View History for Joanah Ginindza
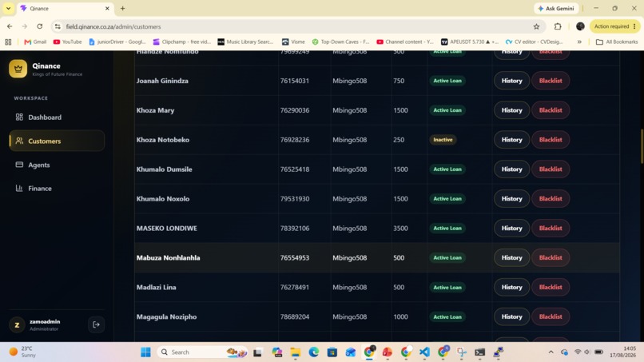644x362 pixels. click(x=511, y=81)
